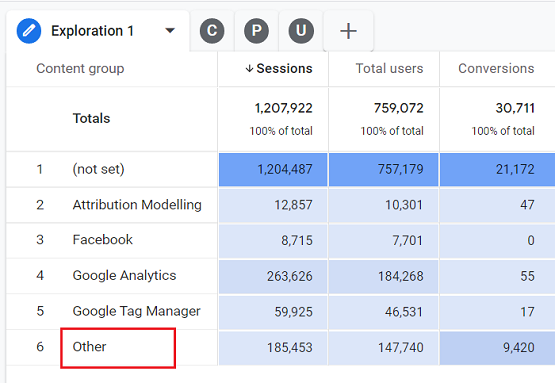Select total users cell 10,301
The width and height of the screenshot is (555, 383).
(x=384, y=205)
